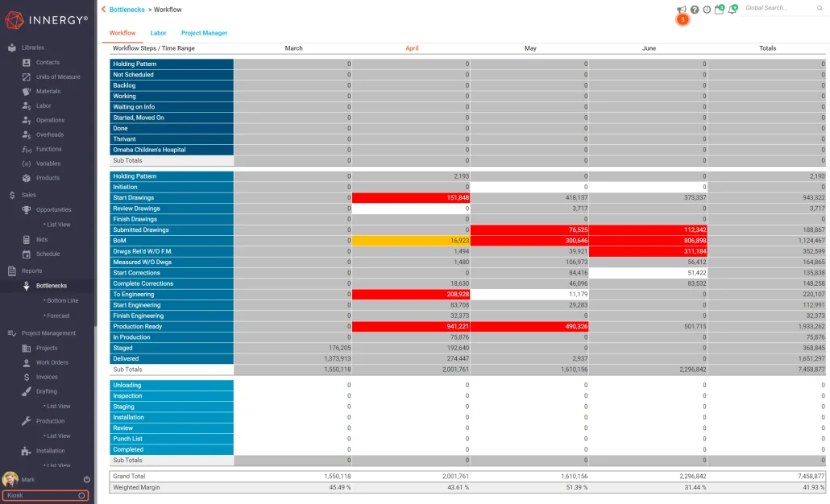Image resolution: width=830 pixels, height=504 pixels.
Task: Click the INNERGY logo
Action: pyautogui.click(x=46, y=20)
